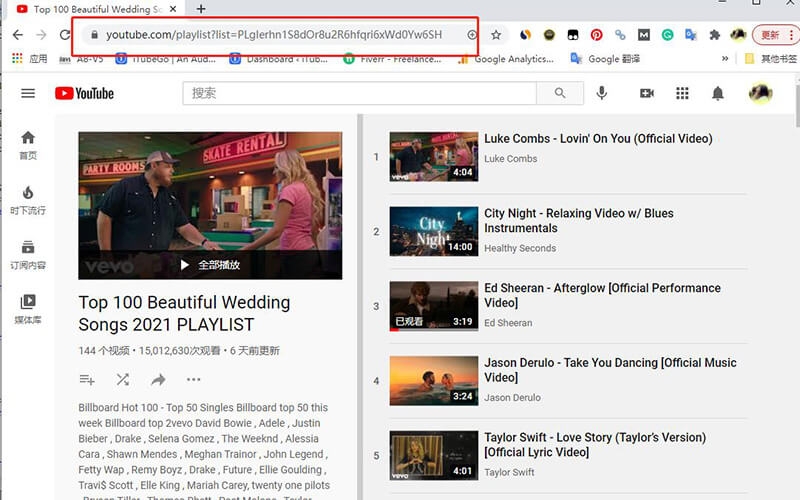Open the Taylor Swift Love Story thumbnail
This screenshot has width=800, height=500.
click(434, 455)
